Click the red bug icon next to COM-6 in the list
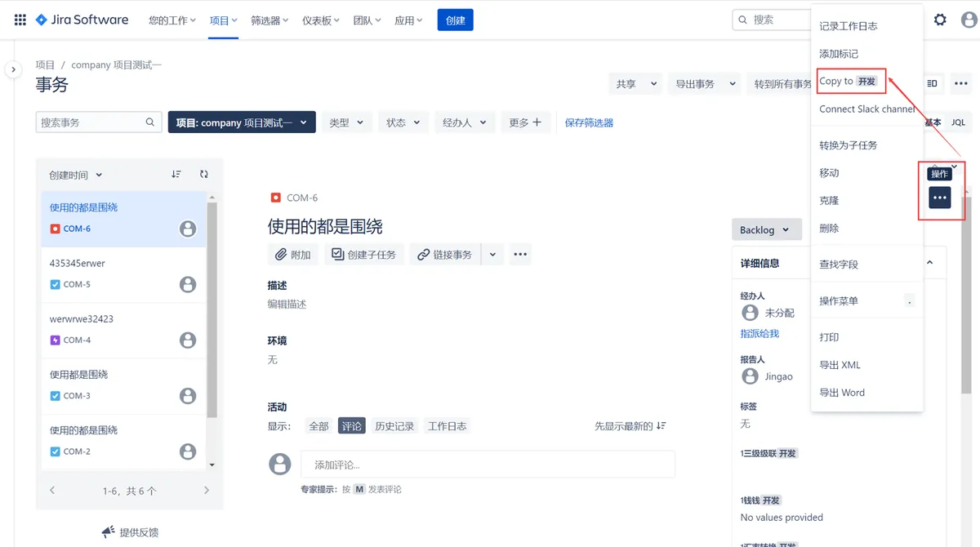The height and width of the screenshot is (547, 980). 55,229
